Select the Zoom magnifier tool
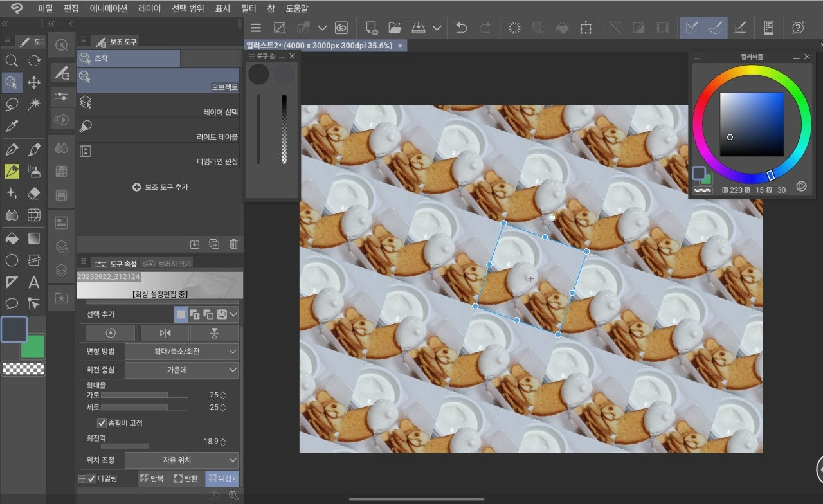Screen dimensions: 823x504 tap(12, 60)
